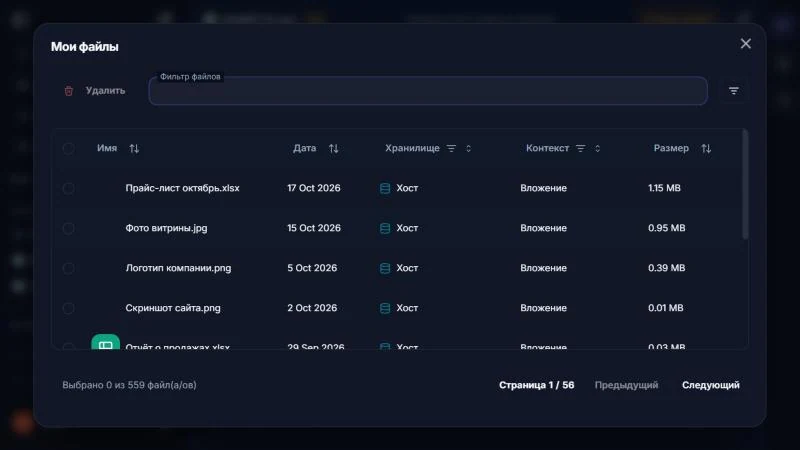The image size is (800, 450).
Task: Click the date 15 Oct 2026
Action: click(314, 228)
